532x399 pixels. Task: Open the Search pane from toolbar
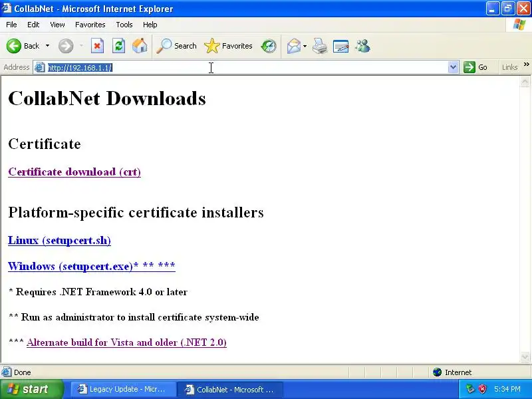pos(176,46)
